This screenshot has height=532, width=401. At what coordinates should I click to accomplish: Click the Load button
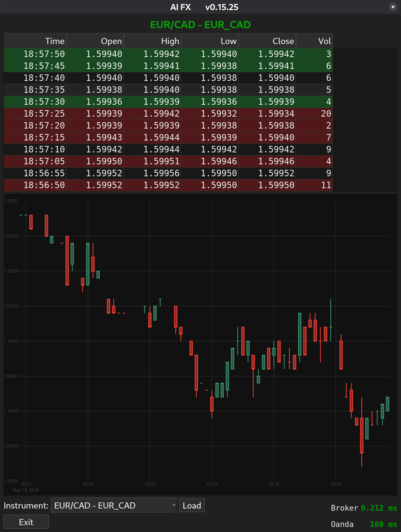tap(192, 505)
